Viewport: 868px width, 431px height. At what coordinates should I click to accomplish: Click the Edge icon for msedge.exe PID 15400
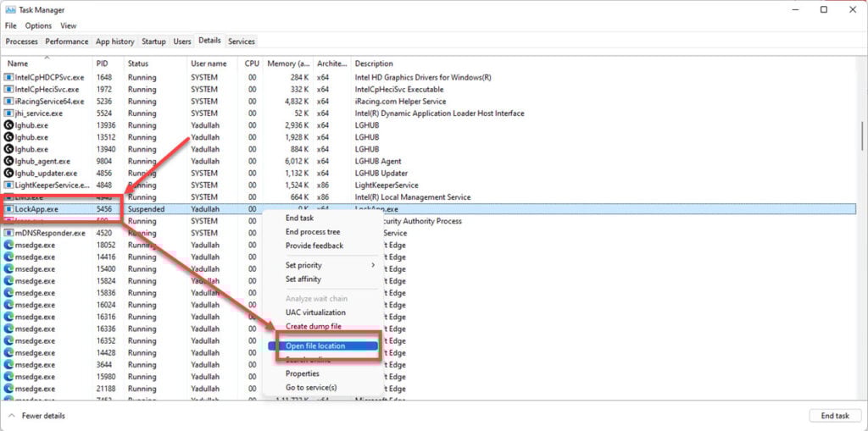8,269
